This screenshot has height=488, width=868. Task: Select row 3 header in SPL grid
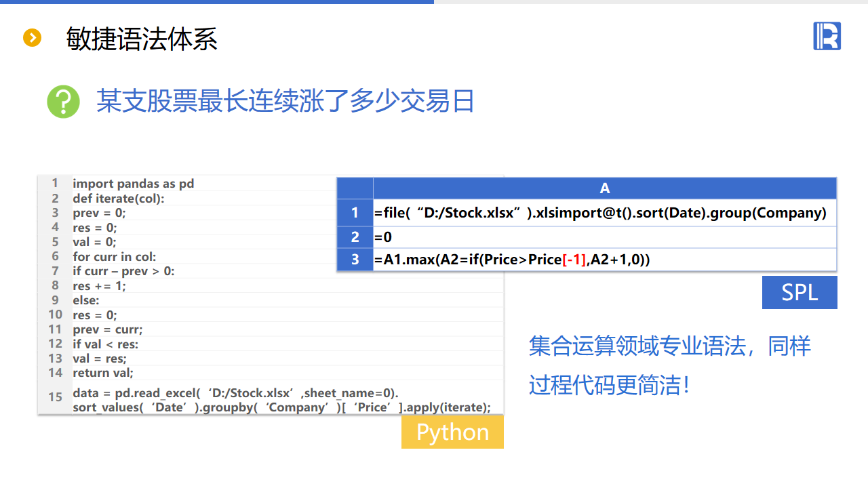pos(355,260)
